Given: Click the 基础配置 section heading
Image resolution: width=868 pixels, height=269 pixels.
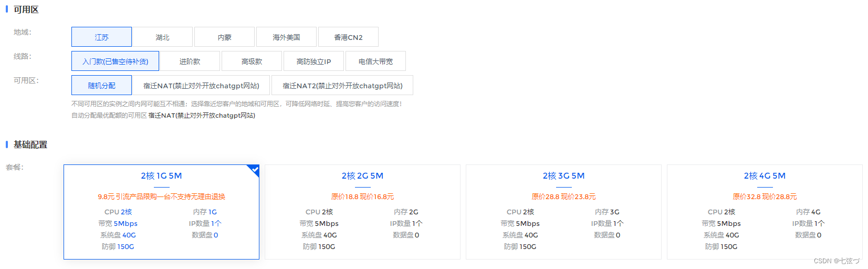Looking at the screenshot, I should pyautogui.click(x=30, y=144).
